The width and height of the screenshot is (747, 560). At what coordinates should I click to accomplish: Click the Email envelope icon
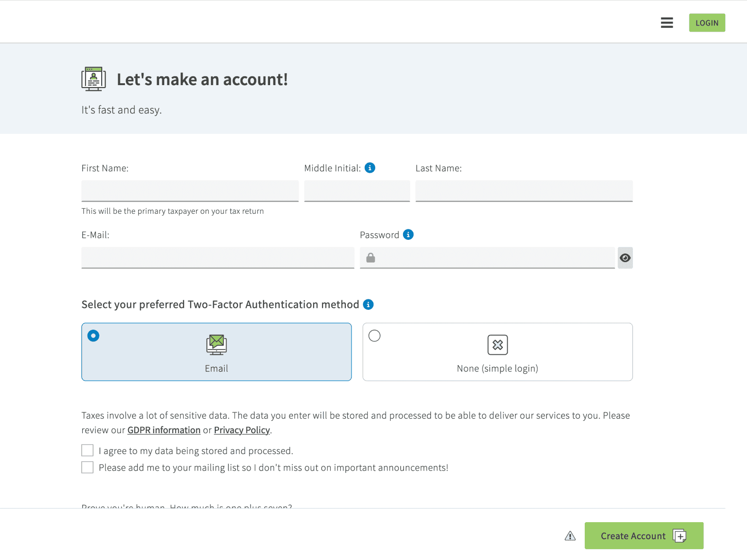pos(217,345)
